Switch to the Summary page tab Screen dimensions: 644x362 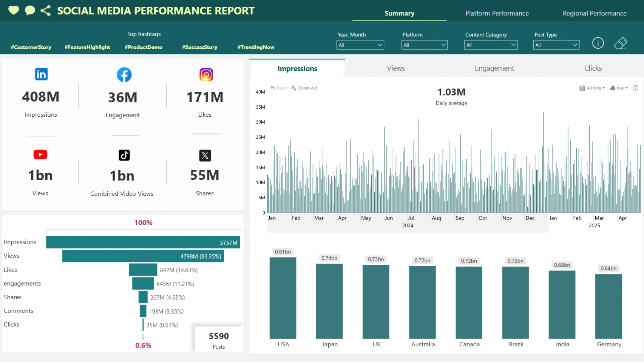click(399, 13)
